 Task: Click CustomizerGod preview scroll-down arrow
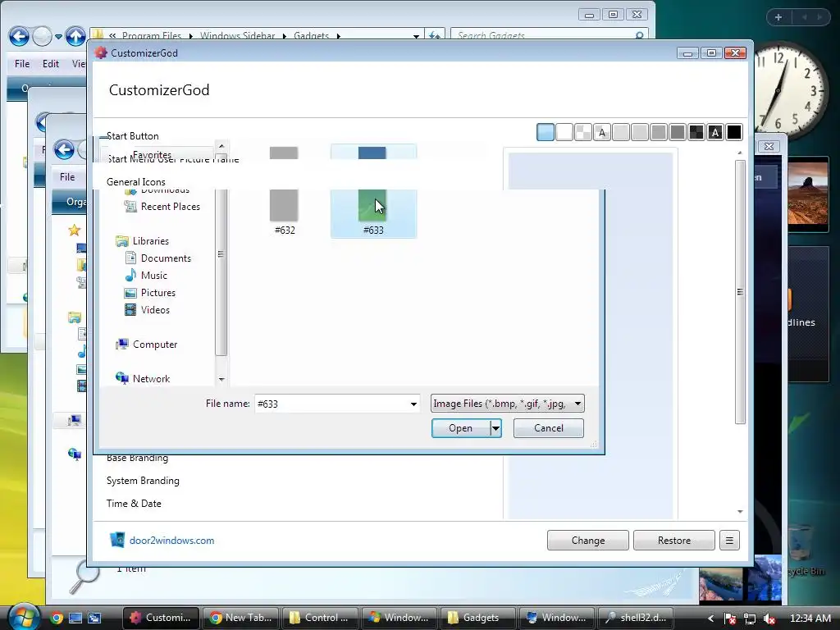740,512
